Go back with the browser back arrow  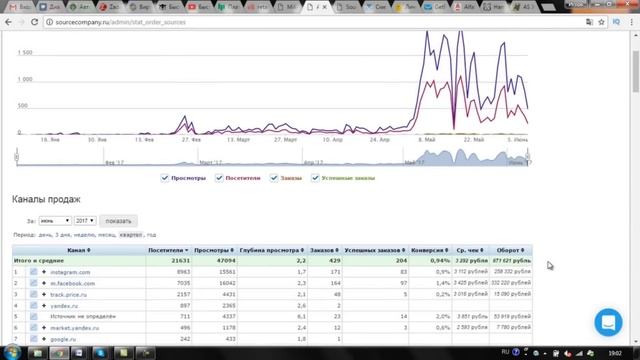(9, 22)
